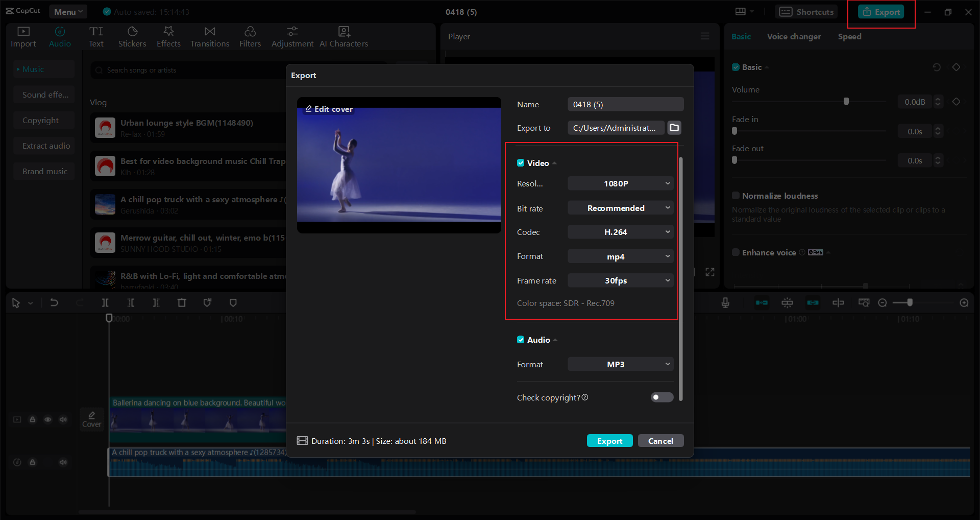This screenshot has height=520, width=980.
Task: Click the zoom in timeline magnifier
Action: click(x=964, y=303)
